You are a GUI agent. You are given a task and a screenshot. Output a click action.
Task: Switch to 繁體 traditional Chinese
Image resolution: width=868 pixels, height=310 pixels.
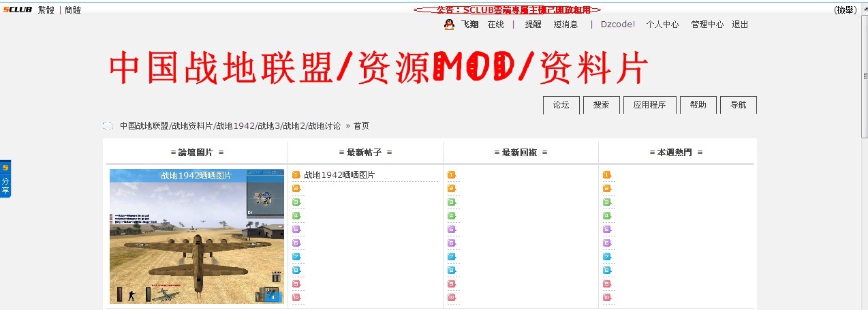[x=46, y=10]
